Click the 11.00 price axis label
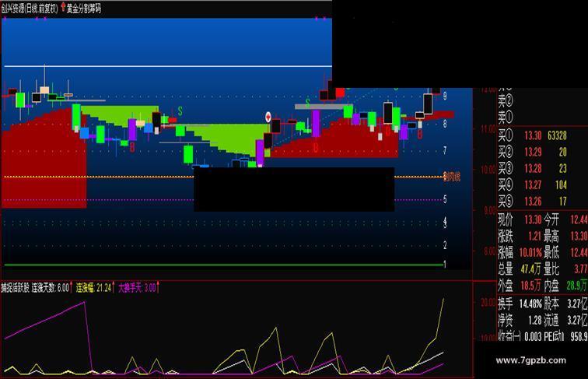 point(488,128)
